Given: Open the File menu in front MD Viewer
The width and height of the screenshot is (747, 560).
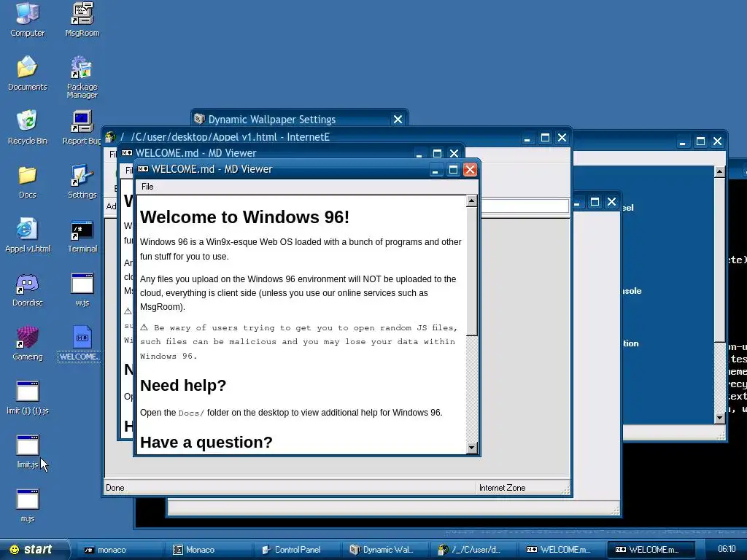Looking at the screenshot, I should [x=147, y=187].
